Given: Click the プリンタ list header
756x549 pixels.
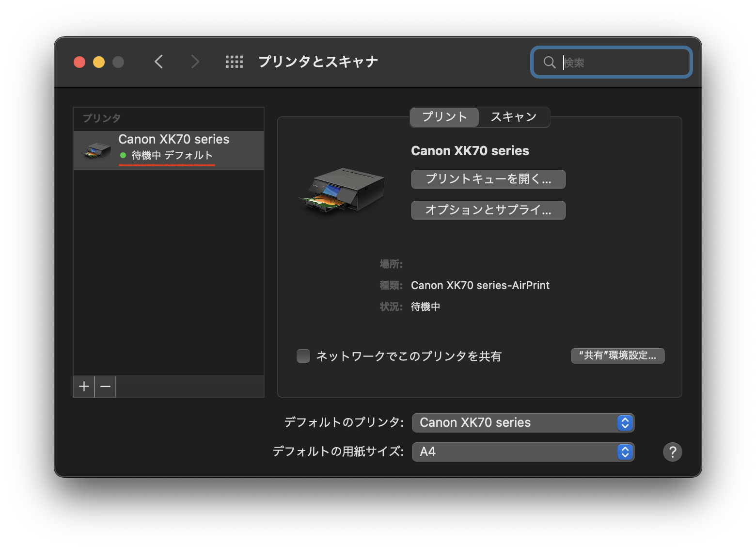Looking at the screenshot, I should tap(102, 118).
